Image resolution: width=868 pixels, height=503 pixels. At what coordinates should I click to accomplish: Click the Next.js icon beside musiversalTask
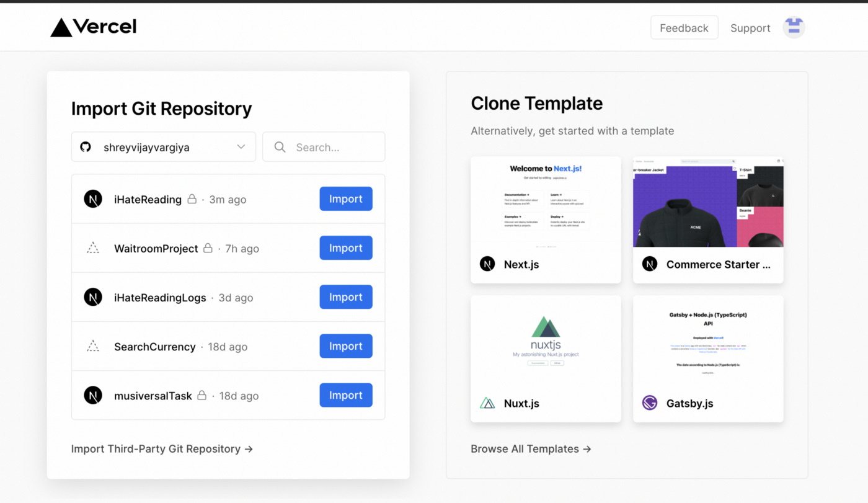click(93, 395)
